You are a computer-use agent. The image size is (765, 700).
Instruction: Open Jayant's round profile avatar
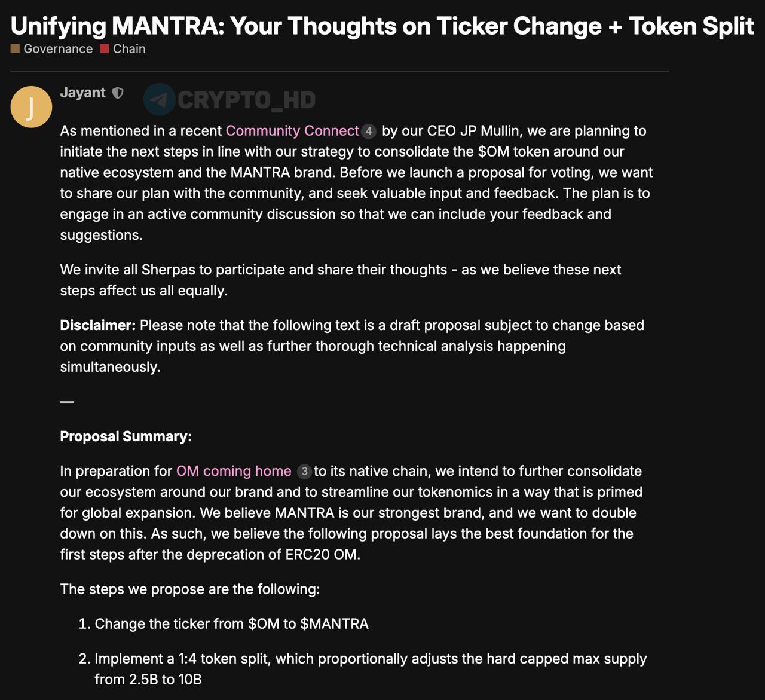(31, 107)
